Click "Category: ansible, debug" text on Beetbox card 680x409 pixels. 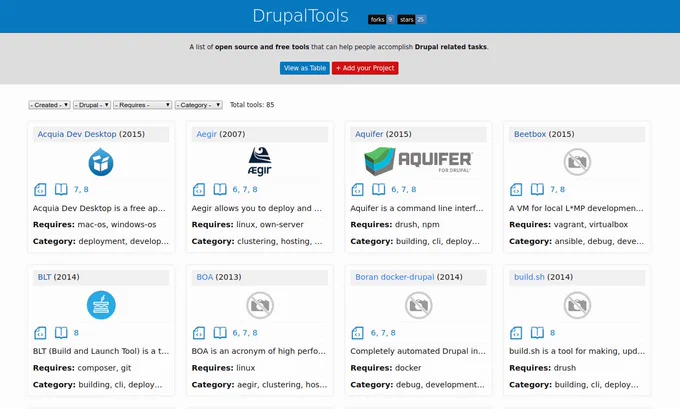tap(576, 241)
